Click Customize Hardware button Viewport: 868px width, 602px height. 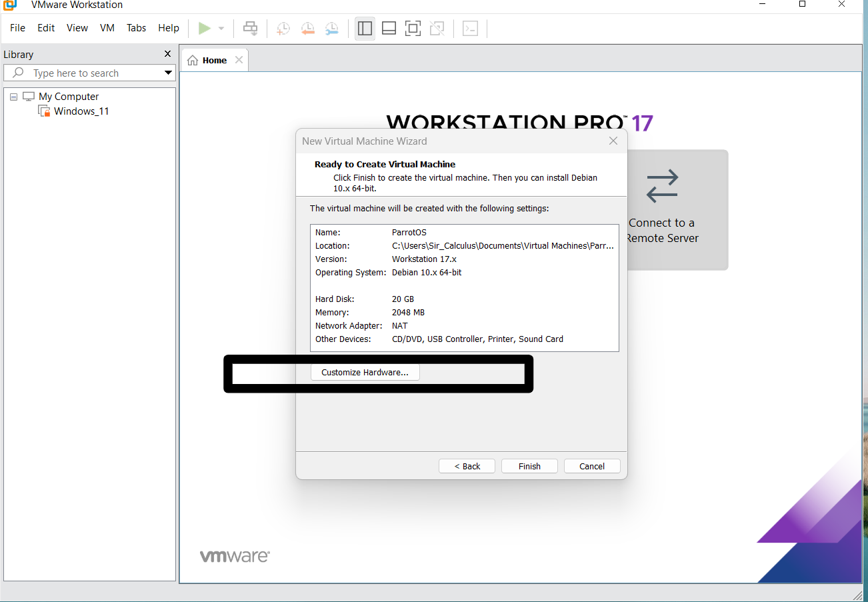click(x=365, y=372)
